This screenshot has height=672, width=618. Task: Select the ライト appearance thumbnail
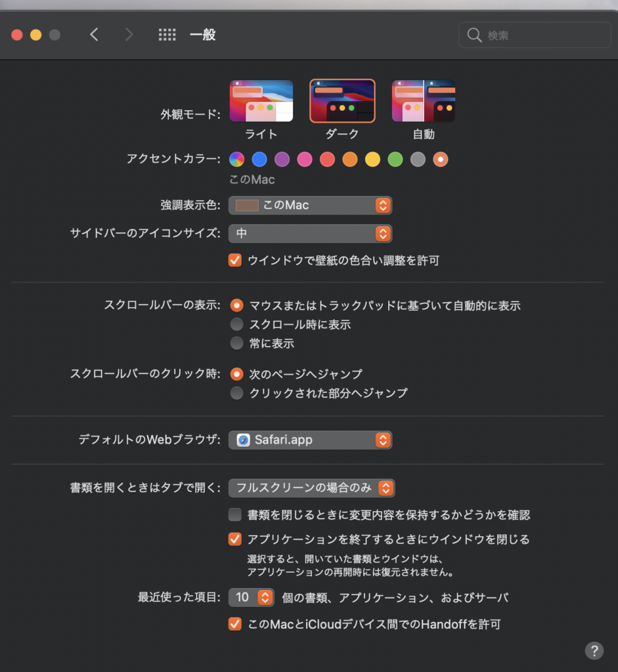[261, 101]
